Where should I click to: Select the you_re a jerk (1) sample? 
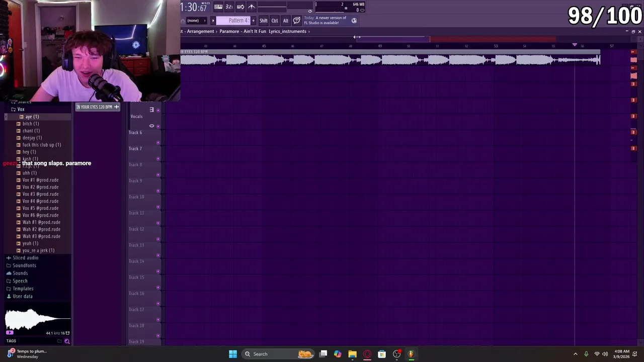click(38, 250)
